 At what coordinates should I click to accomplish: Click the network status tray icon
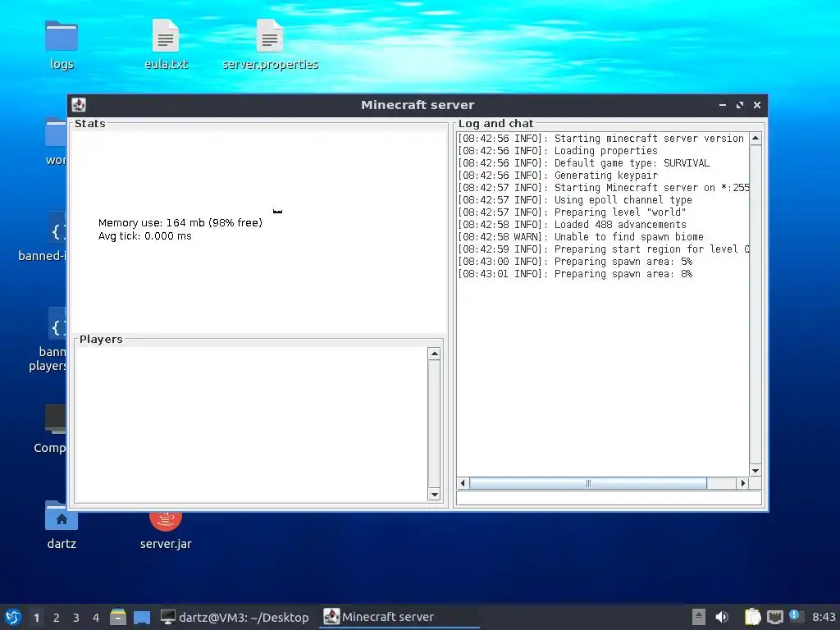774,617
